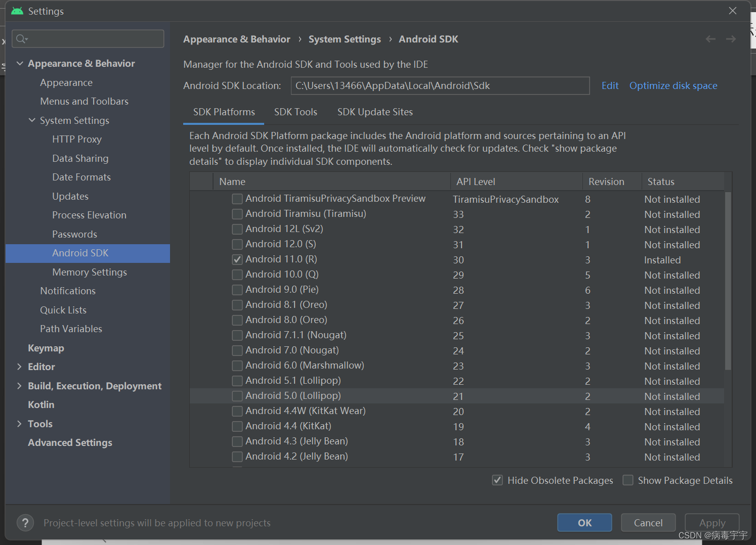The width and height of the screenshot is (756, 545).
Task: Click Edit link for SDK location
Action: 610,85
